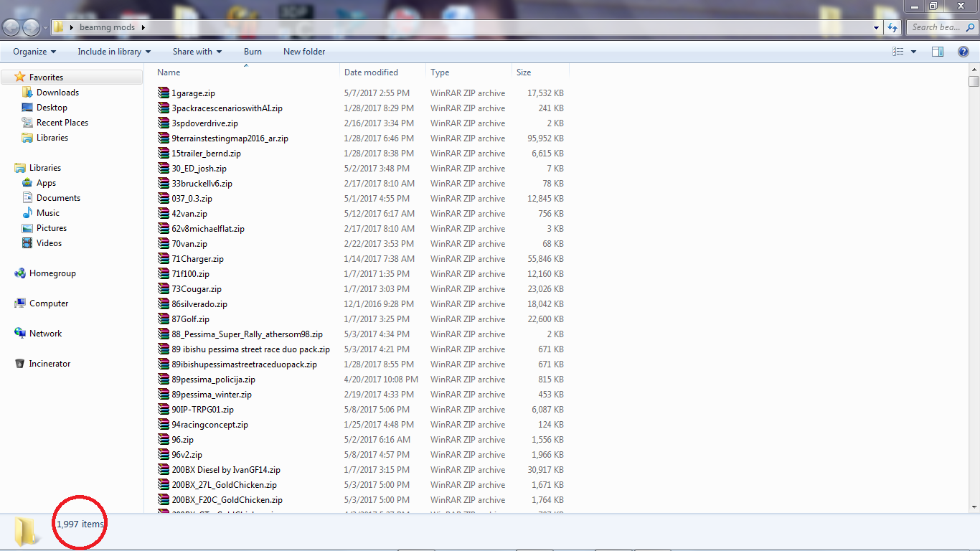Screen dimensions: 980x551
Task: Click the Burn button
Action: 253,52
